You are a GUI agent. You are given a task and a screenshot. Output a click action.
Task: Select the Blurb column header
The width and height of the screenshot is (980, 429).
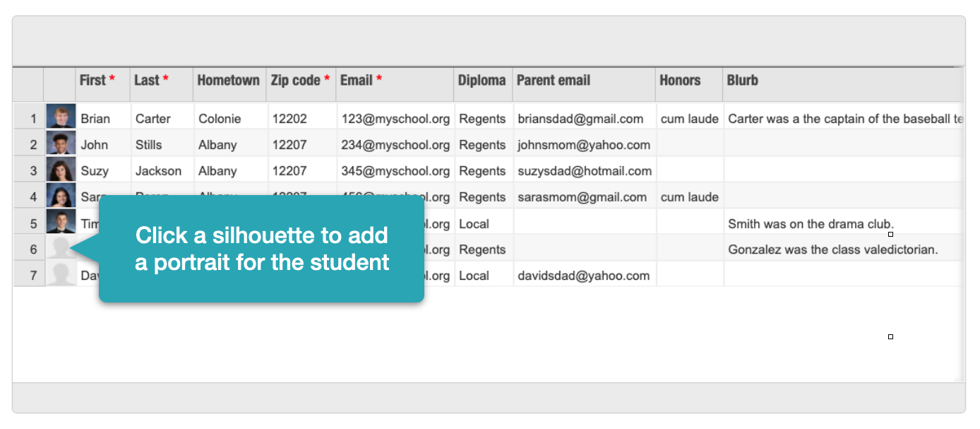pyautogui.click(x=743, y=81)
